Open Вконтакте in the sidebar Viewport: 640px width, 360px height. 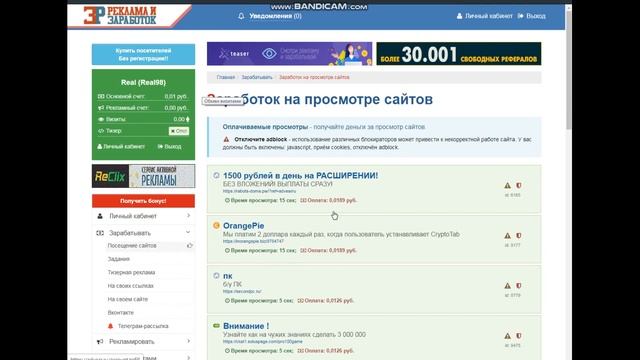pos(120,313)
